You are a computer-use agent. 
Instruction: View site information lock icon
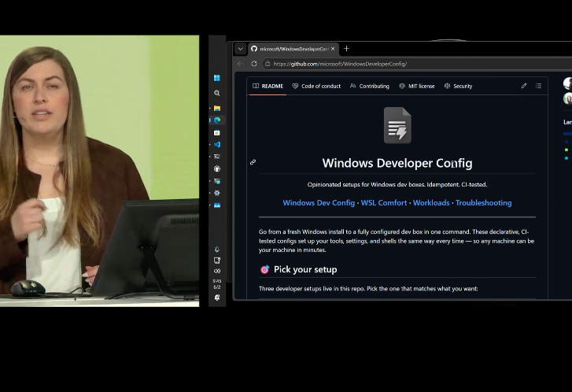pos(268,64)
